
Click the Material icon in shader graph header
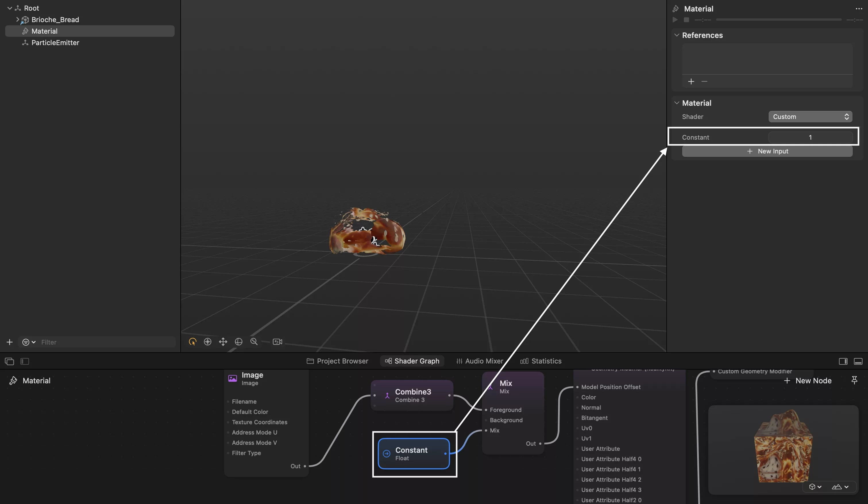tap(13, 381)
